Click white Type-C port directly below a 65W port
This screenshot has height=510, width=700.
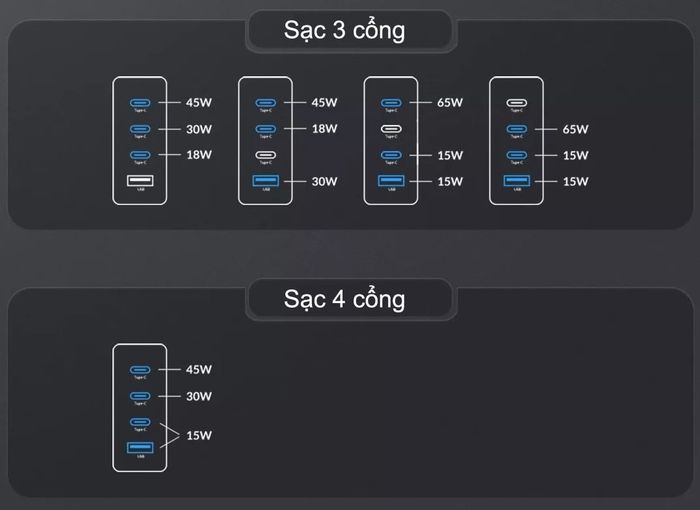click(391, 129)
